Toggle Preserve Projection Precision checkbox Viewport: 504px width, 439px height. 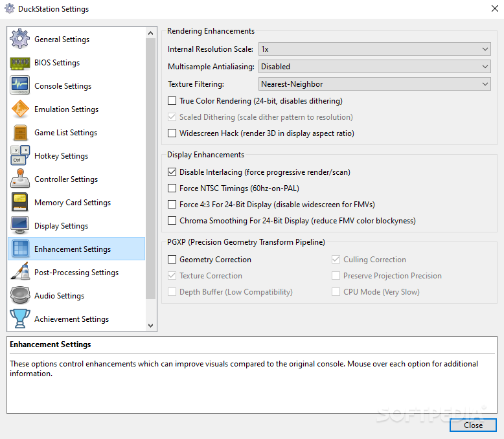(336, 275)
